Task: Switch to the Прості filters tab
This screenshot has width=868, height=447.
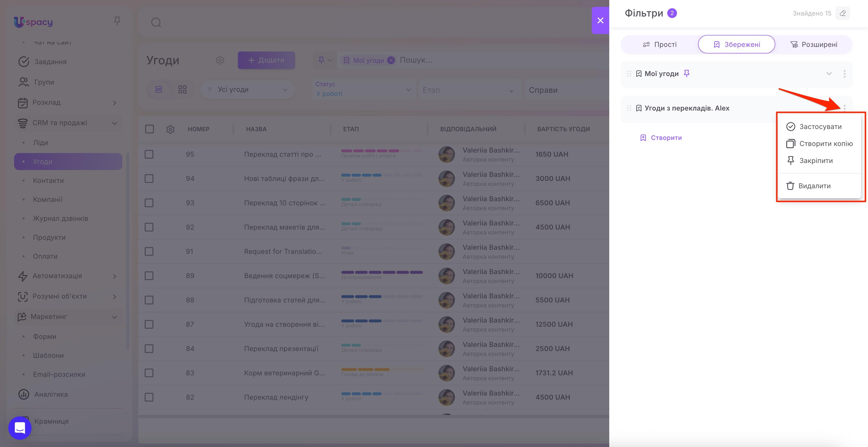Action: click(660, 44)
